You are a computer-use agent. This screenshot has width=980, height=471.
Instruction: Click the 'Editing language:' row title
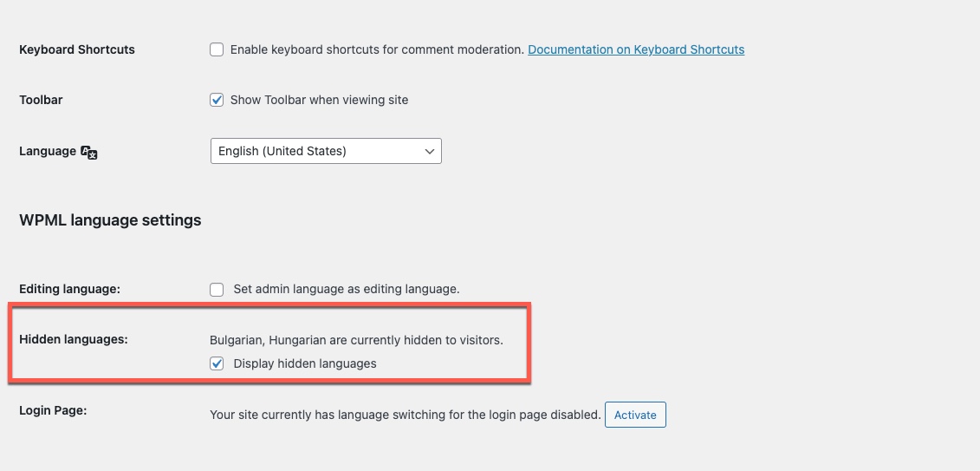(69, 289)
